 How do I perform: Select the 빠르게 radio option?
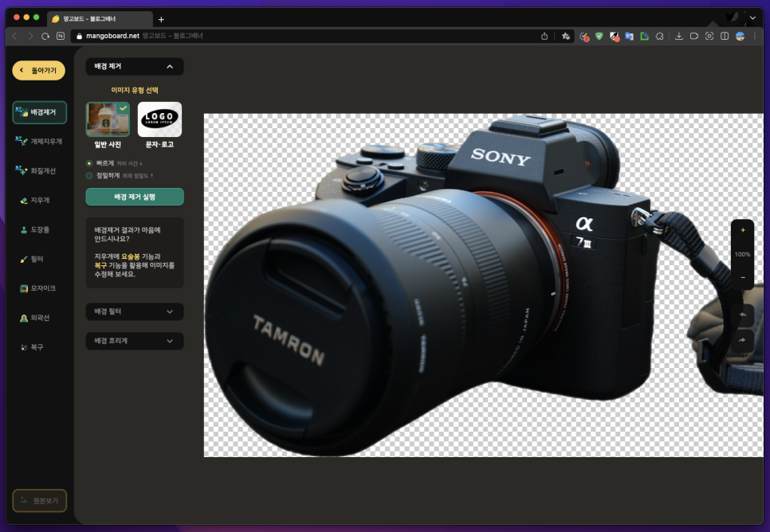click(x=89, y=163)
